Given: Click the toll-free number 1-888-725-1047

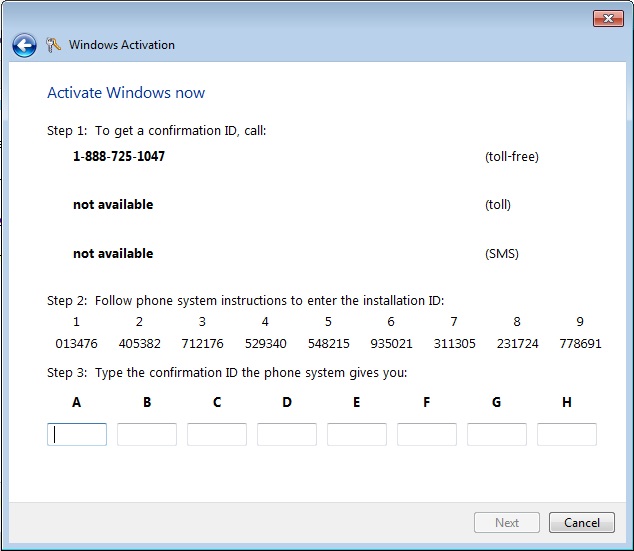Looking at the screenshot, I should [119, 156].
